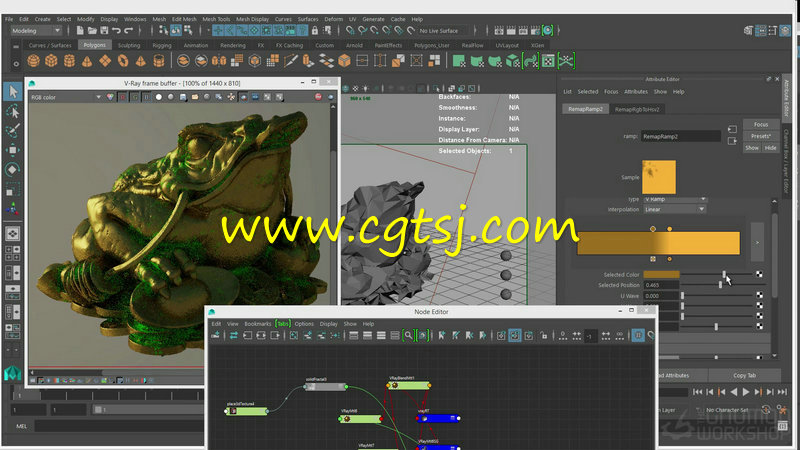Click the cross-arrows mirror shelf icon

(x=566, y=61)
